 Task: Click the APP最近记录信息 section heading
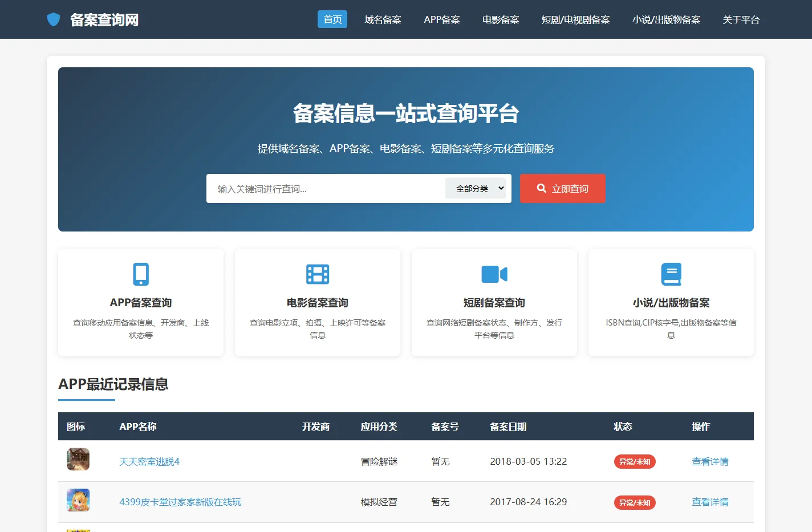coord(113,384)
